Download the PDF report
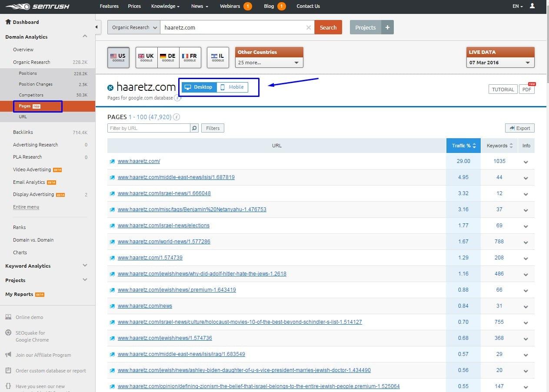549x392 pixels. point(527,89)
